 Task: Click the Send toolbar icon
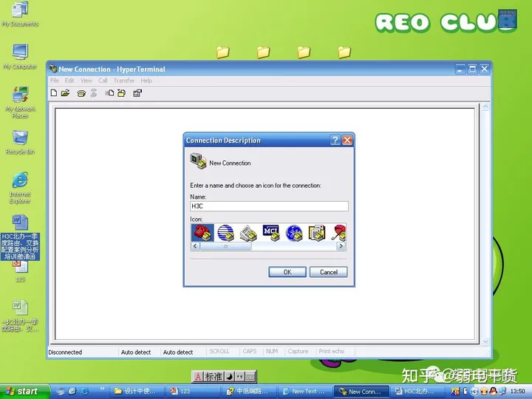point(109,93)
